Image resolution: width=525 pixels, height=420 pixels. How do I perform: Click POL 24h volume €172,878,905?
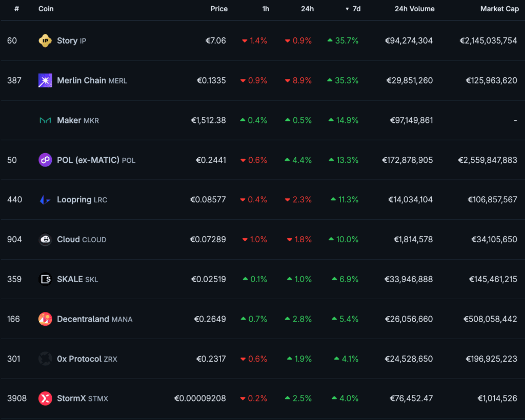pos(408,160)
